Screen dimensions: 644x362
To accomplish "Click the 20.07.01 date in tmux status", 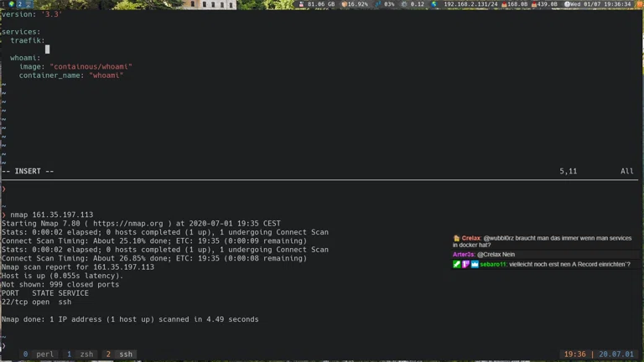I will click(x=616, y=354).
